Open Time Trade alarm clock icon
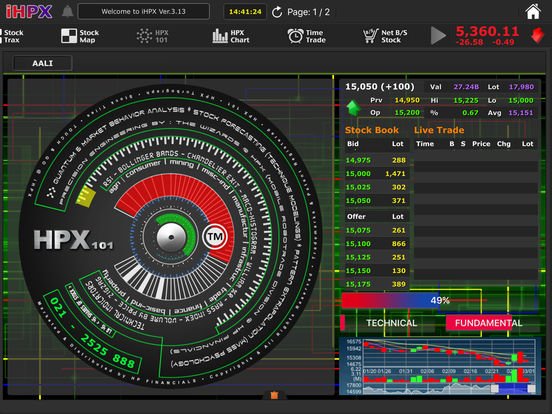The width and height of the screenshot is (552, 414). pyautogui.click(x=295, y=36)
